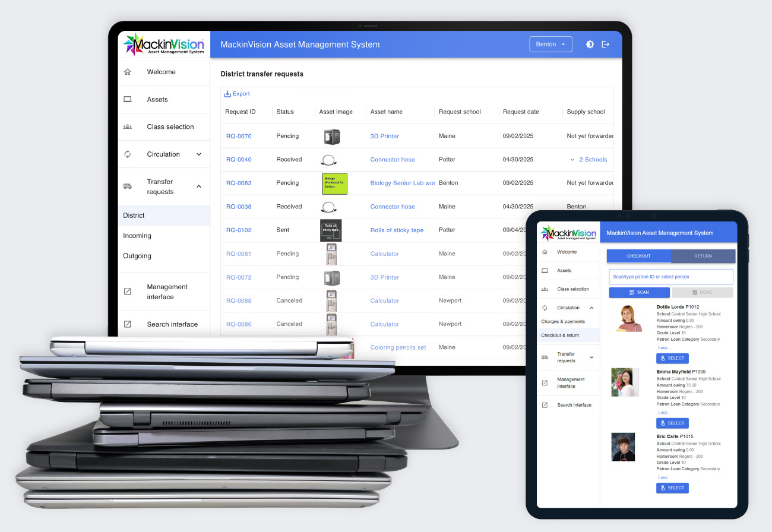772x532 pixels.
Task: Open request RQ-0070 link
Action: pos(239,136)
